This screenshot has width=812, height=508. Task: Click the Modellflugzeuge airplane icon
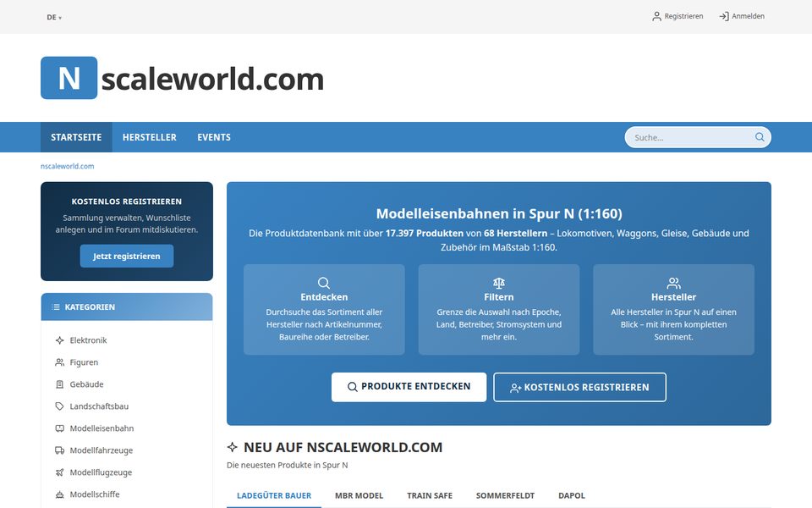tap(59, 472)
